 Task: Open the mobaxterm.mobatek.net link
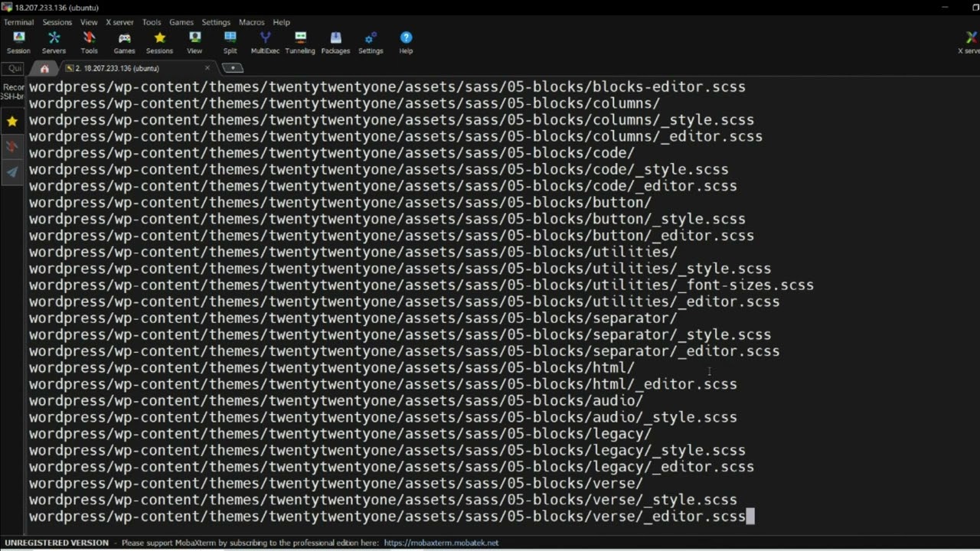click(441, 543)
